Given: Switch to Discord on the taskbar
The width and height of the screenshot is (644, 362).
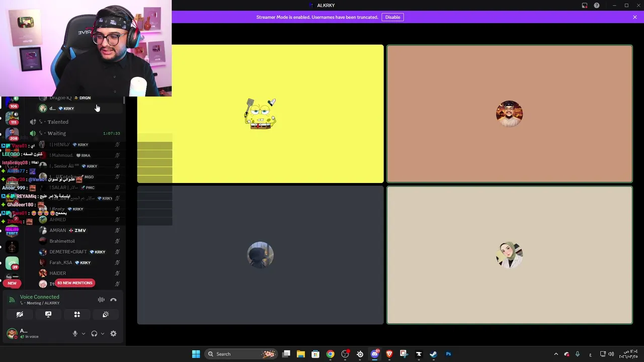Looking at the screenshot, I should (374, 354).
